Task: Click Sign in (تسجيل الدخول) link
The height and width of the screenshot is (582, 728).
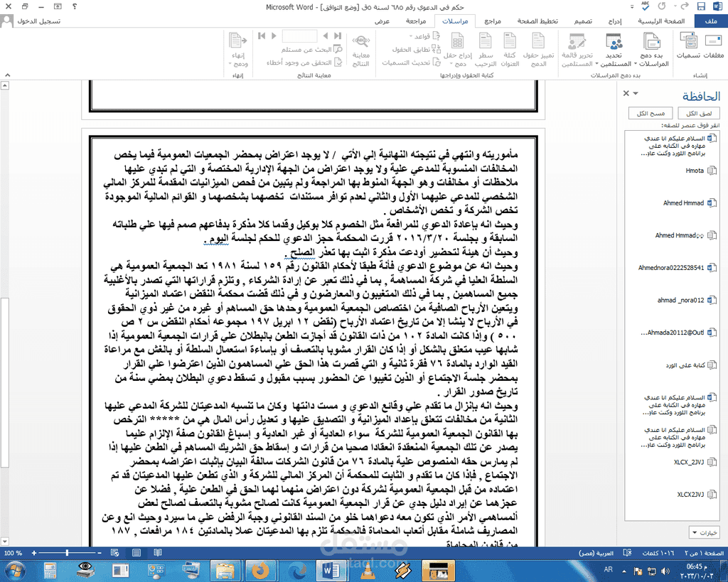Action: point(38,21)
